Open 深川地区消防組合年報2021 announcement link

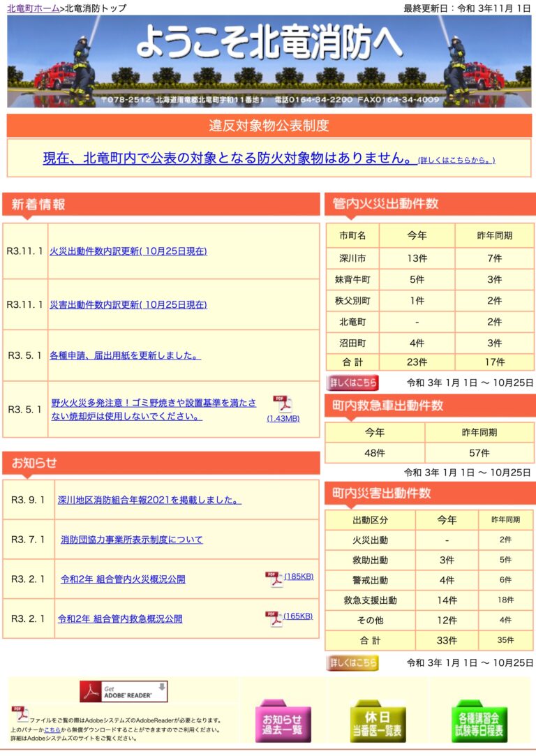[x=149, y=500]
